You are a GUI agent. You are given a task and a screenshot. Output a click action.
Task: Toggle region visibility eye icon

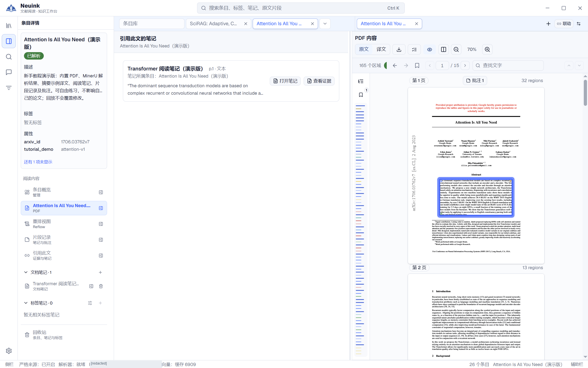[430, 49]
